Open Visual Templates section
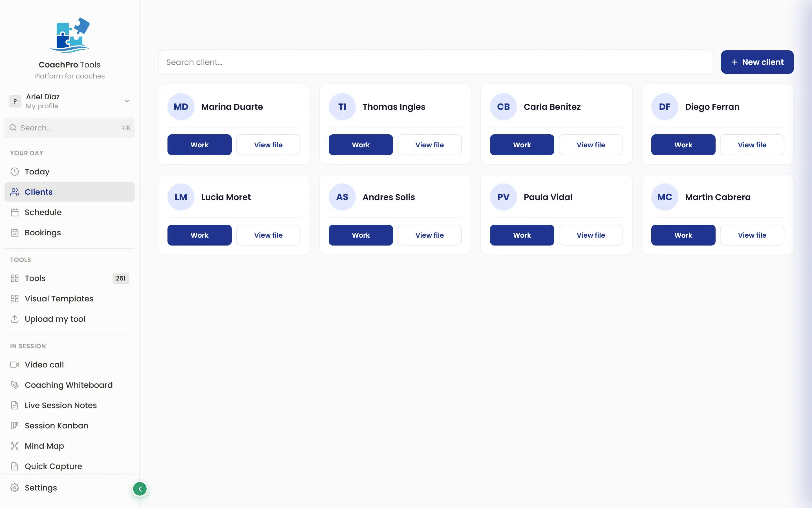This screenshot has width=812, height=508. coord(69,299)
